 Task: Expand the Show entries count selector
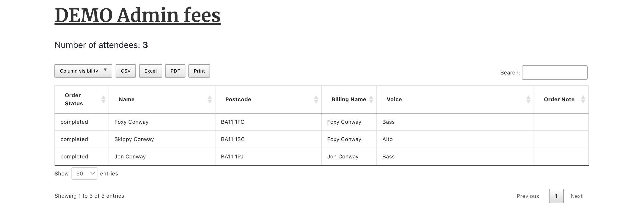coord(84,174)
